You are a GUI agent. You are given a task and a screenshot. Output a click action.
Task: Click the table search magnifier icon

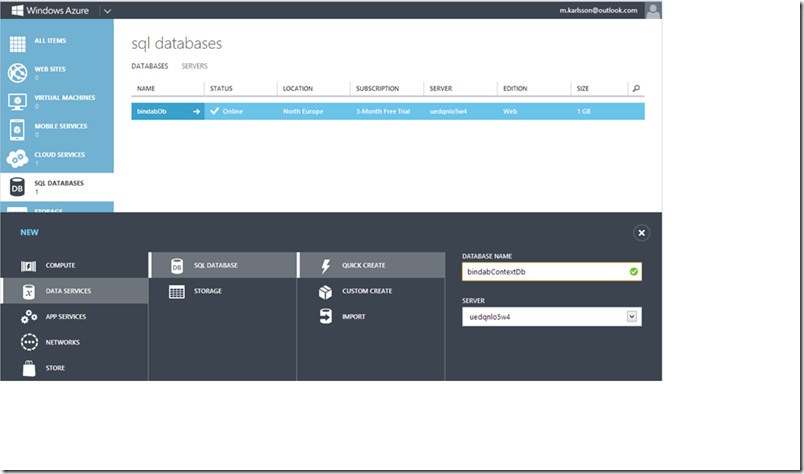tap(636, 88)
